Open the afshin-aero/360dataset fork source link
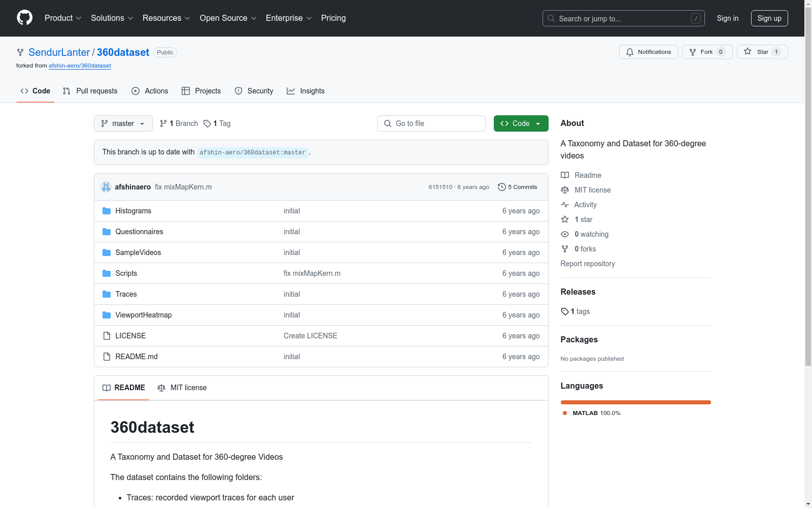812x508 pixels. (x=80, y=66)
